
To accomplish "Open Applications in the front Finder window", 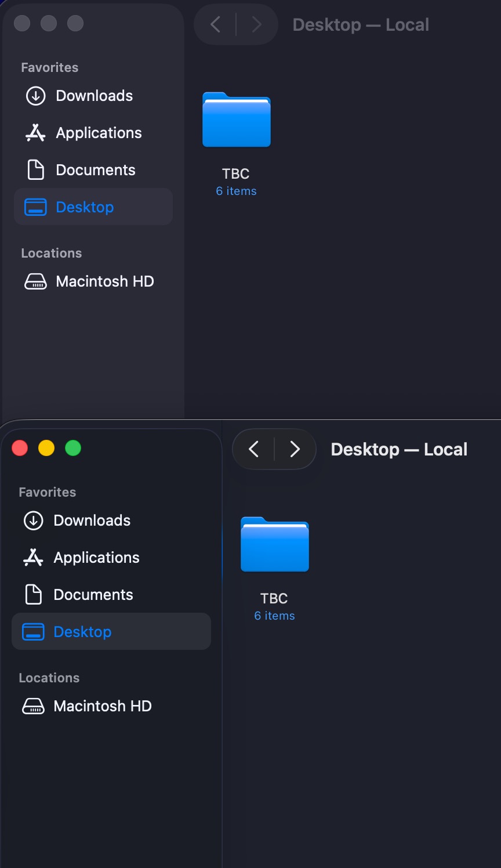I will pyautogui.click(x=111, y=558).
